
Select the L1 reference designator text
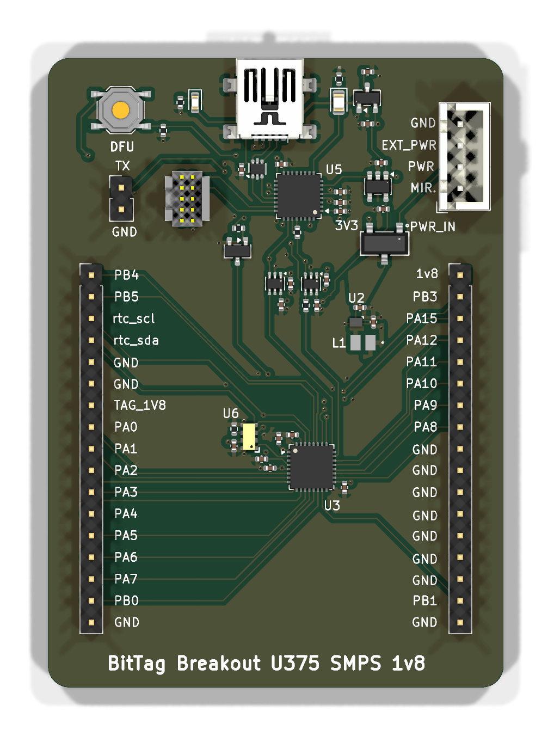[339, 343]
